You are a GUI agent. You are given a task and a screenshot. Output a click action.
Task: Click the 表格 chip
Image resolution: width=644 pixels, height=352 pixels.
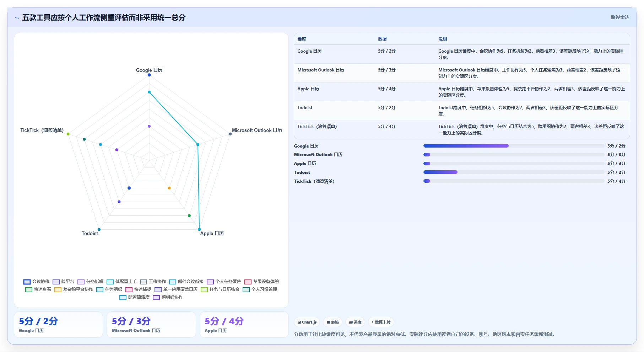click(x=333, y=322)
